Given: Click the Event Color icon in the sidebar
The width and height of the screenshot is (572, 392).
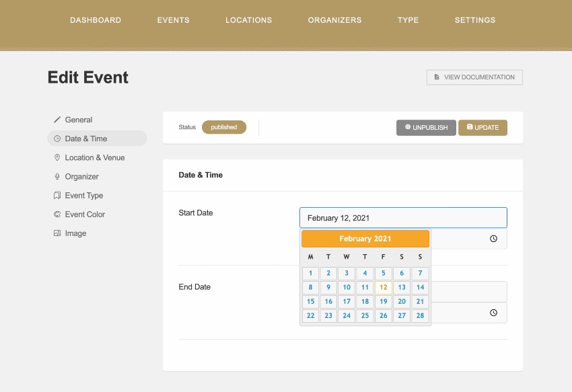Looking at the screenshot, I should coord(57,214).
